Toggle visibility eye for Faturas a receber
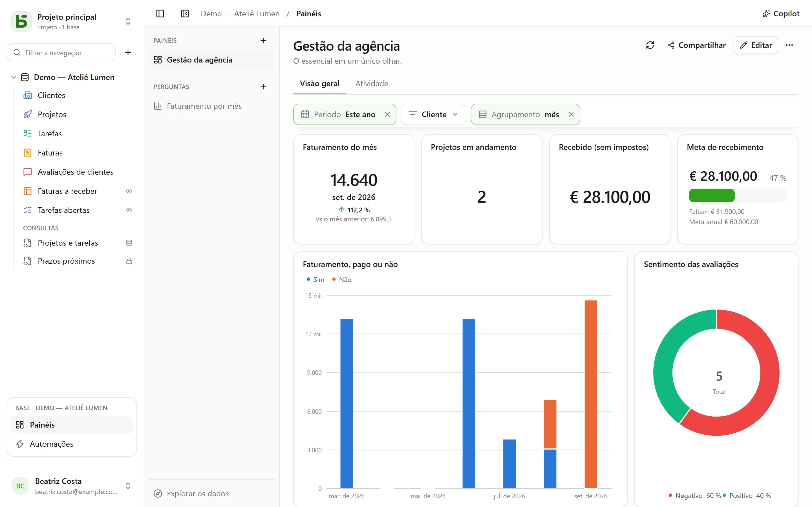The image size is (812, 507). click(129, 191)
